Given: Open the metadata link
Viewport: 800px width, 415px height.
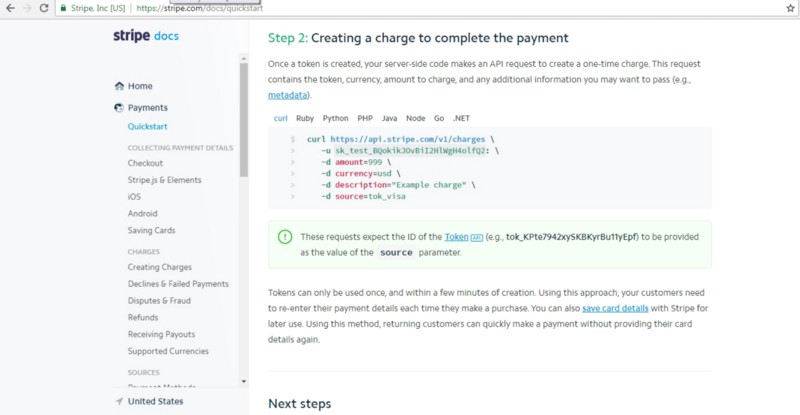Looking at the screenshot, I should (289, 95).
